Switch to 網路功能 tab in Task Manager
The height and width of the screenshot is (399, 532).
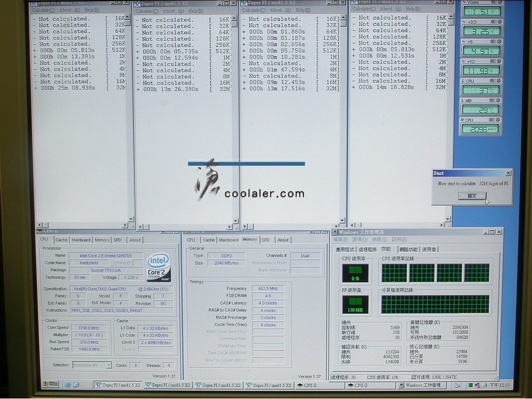(408, 249)
